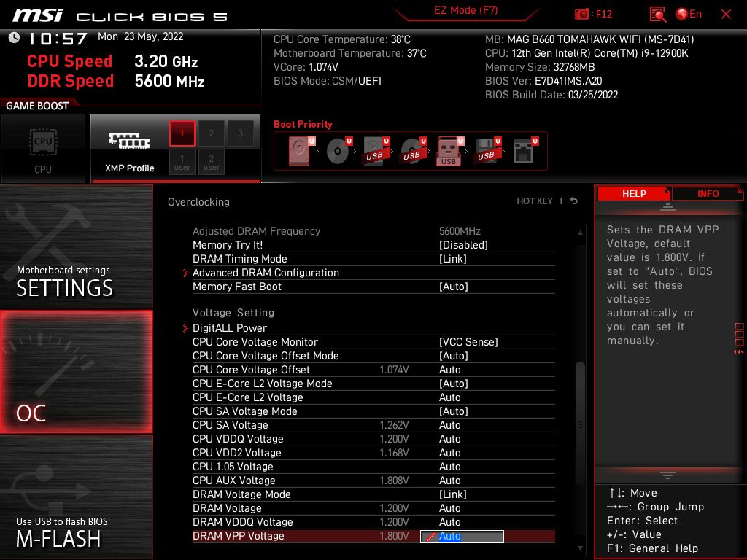The height and width of the screenshot is (560, 747).
Task: Select XMP user profile 2
Action: 211,162
